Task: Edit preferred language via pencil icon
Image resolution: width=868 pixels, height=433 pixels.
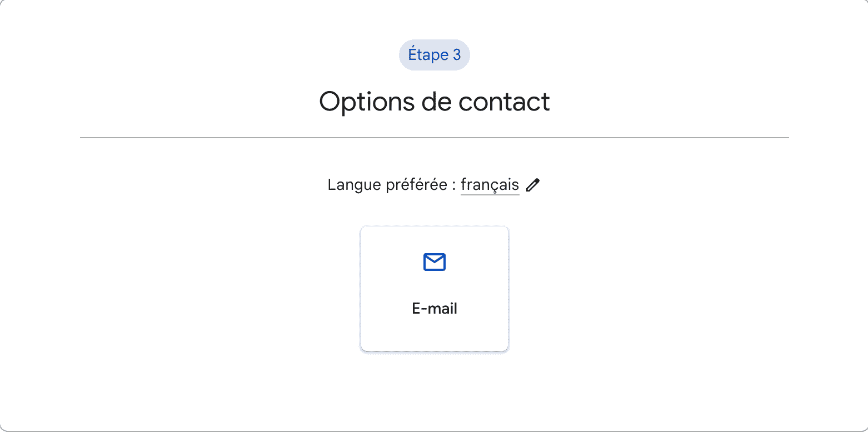Action: coord(533,185)
